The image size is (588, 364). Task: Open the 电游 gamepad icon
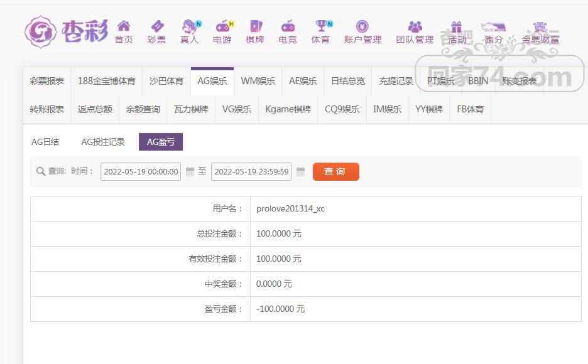coord(222,26)
